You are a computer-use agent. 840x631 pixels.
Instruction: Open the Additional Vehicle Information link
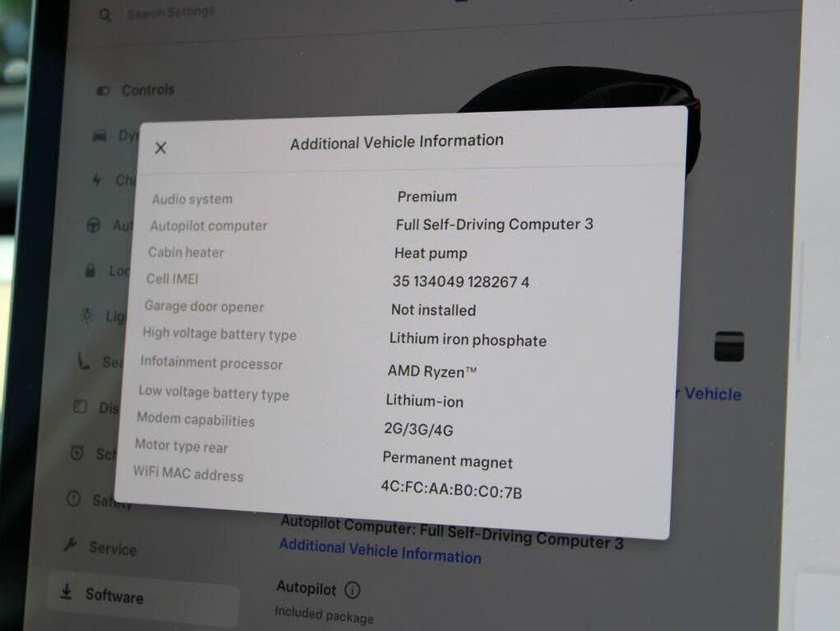coord(380,550)
